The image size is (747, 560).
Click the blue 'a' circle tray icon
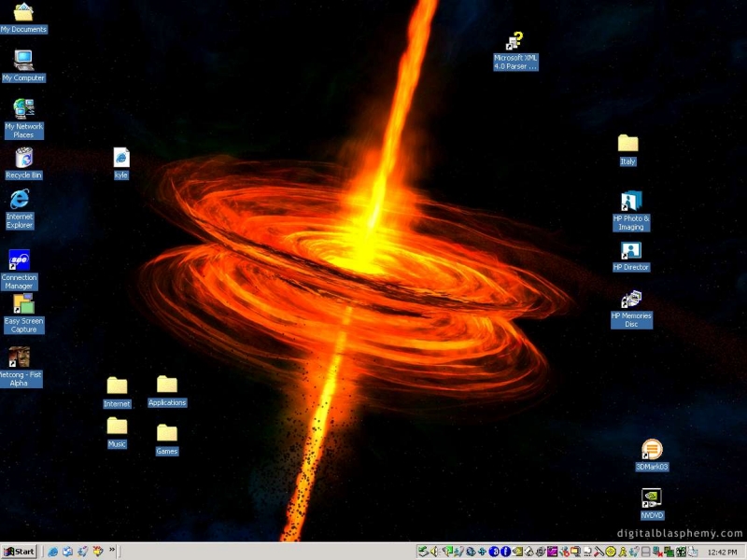pyautogui.click(x=494, y=552)
